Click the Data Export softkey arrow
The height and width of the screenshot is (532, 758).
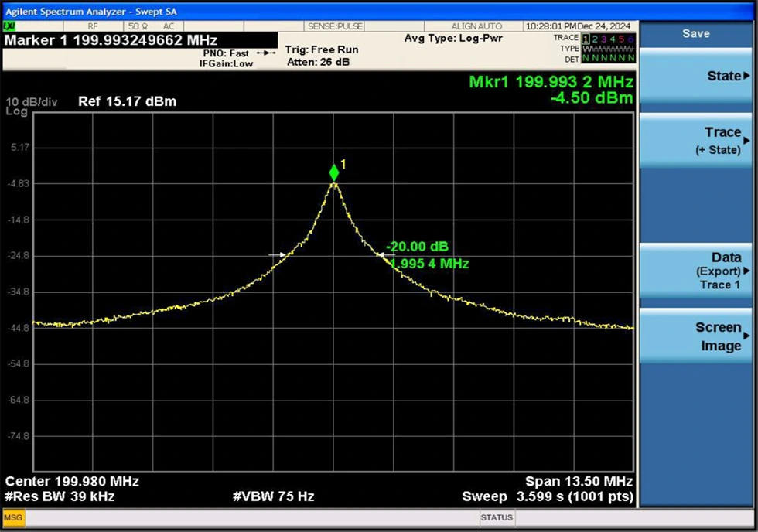[x=747, y=271]
